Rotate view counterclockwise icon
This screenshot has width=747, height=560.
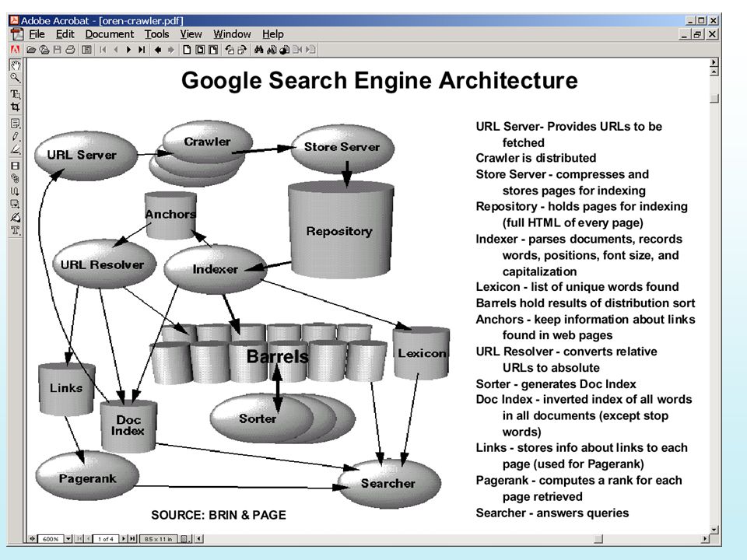click(x=230, y=50)
